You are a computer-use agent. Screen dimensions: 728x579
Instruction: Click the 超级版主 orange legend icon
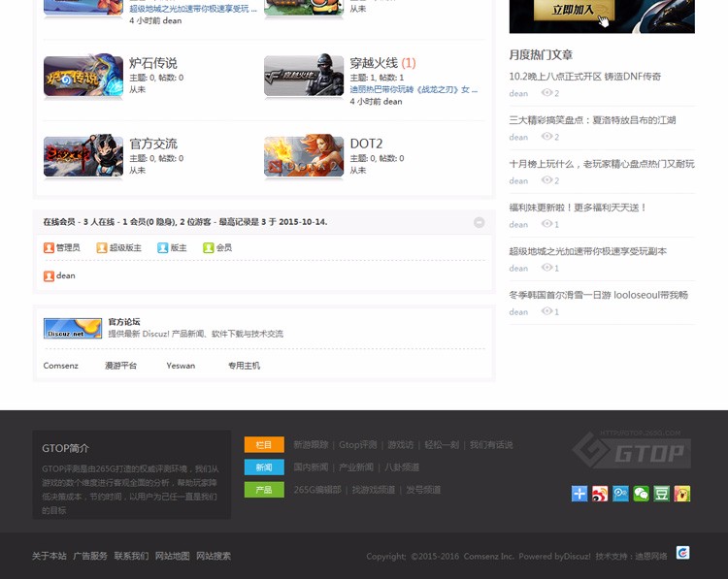tap(102, 247)
